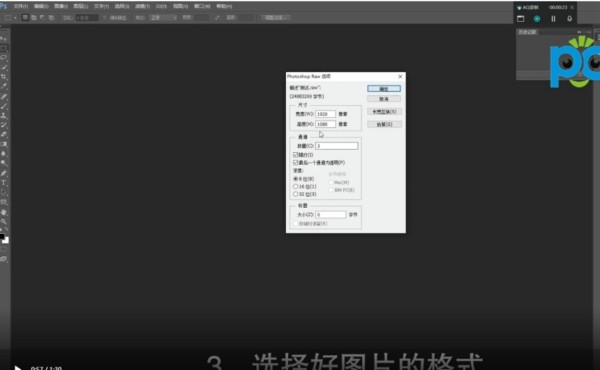Click Subtract from Selection icon in options bar
Image resolution: width=600 pixels, height=370 pixels.
point(42,18)
